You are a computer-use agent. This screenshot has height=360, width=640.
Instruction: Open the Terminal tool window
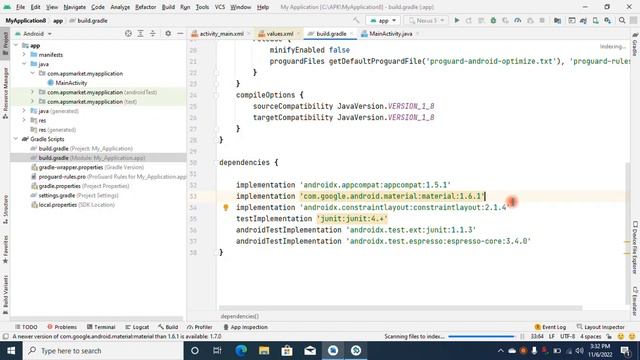(101, 327)
